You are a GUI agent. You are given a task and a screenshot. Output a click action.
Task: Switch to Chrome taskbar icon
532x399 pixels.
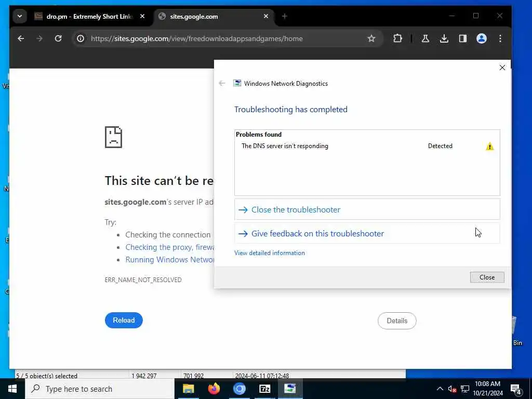point(239,389)
